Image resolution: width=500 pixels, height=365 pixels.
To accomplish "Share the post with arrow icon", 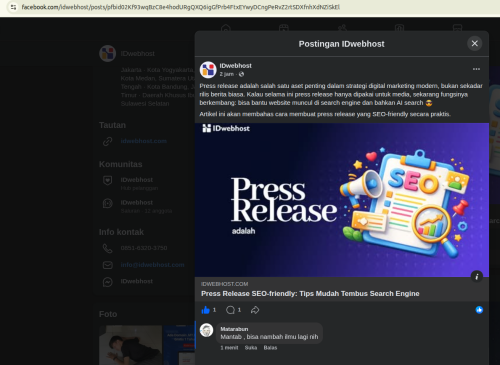I will [x=255, y=310].
